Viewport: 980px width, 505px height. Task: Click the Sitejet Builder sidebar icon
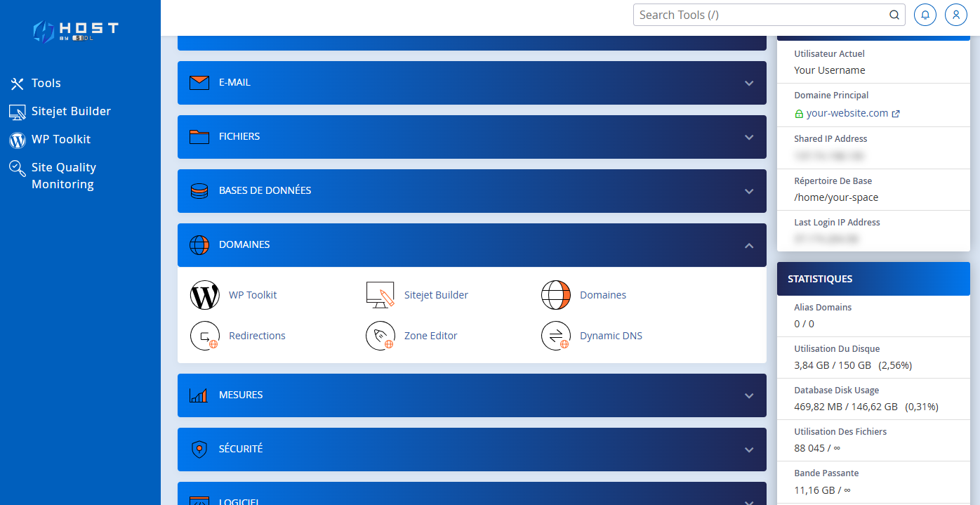point(17,112)
